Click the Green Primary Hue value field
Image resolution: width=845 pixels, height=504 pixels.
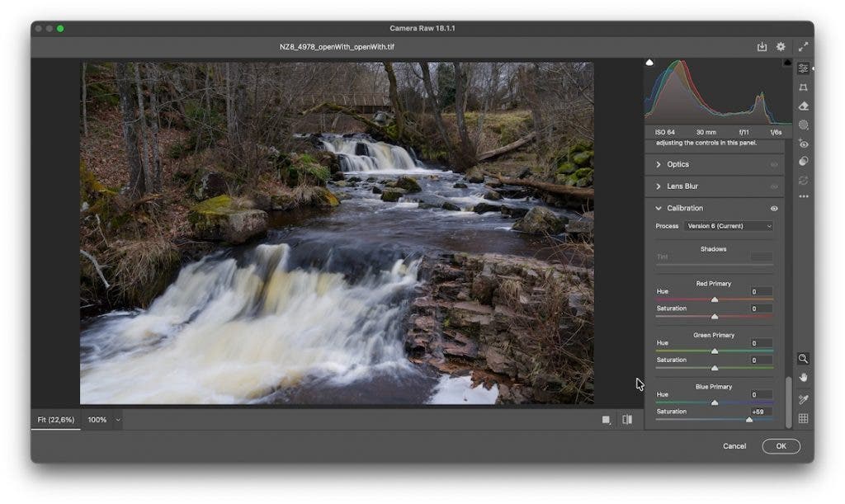pos(761,343)
